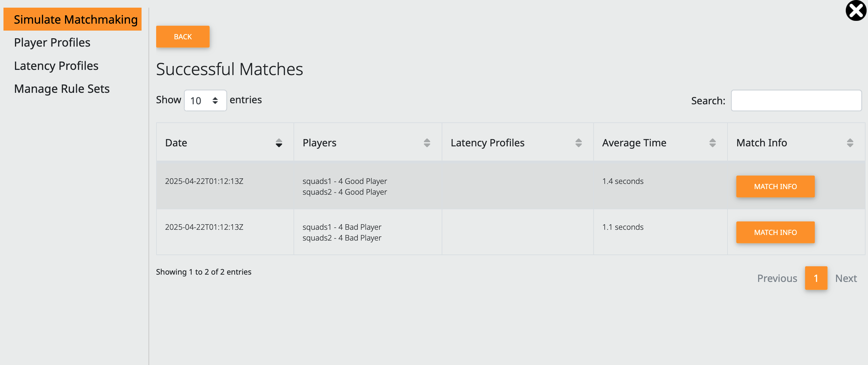Sort by Players column sort icon
868x365 pixels.
(427, 143)
